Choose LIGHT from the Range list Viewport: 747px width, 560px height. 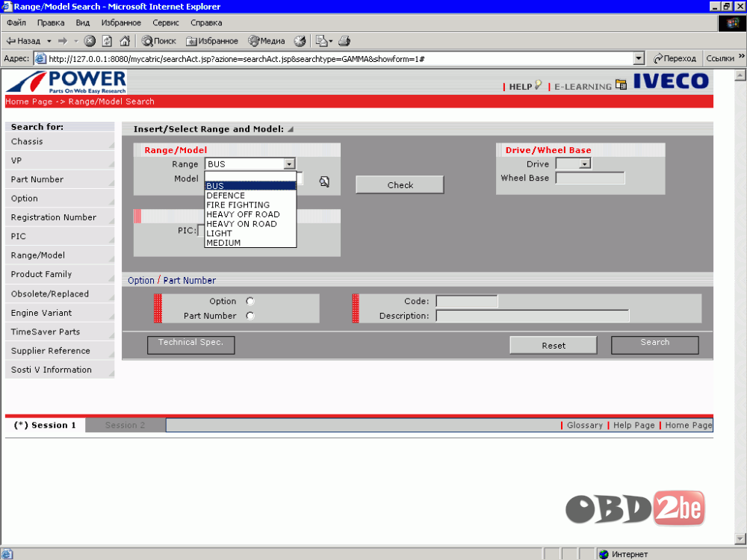(250, 233)
